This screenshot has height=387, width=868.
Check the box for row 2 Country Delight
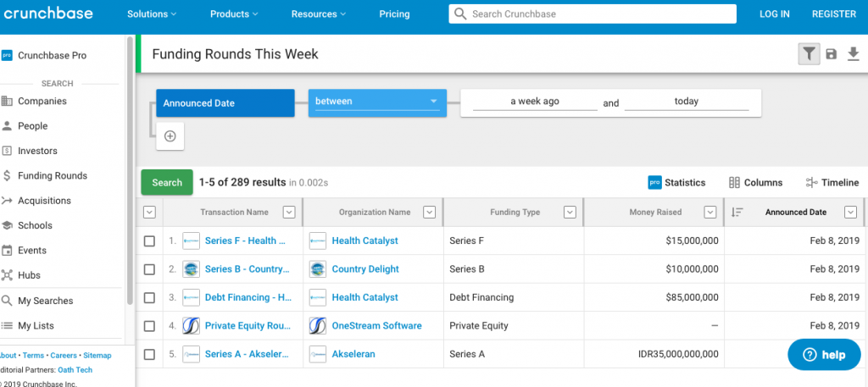pos(149,269)
